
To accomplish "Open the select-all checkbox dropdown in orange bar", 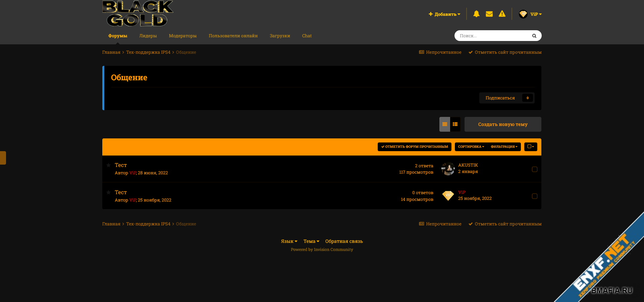I will pyautogui.click(x=531, y=147).
